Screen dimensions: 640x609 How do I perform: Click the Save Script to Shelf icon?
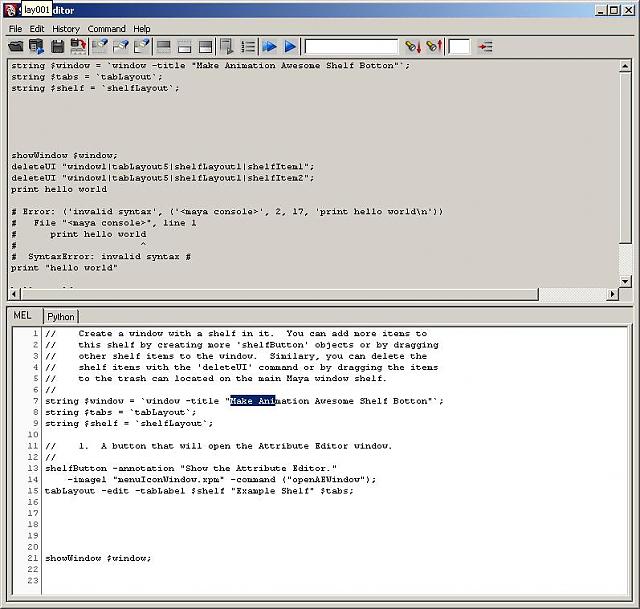pyautogui.click(x=77, y=46)
